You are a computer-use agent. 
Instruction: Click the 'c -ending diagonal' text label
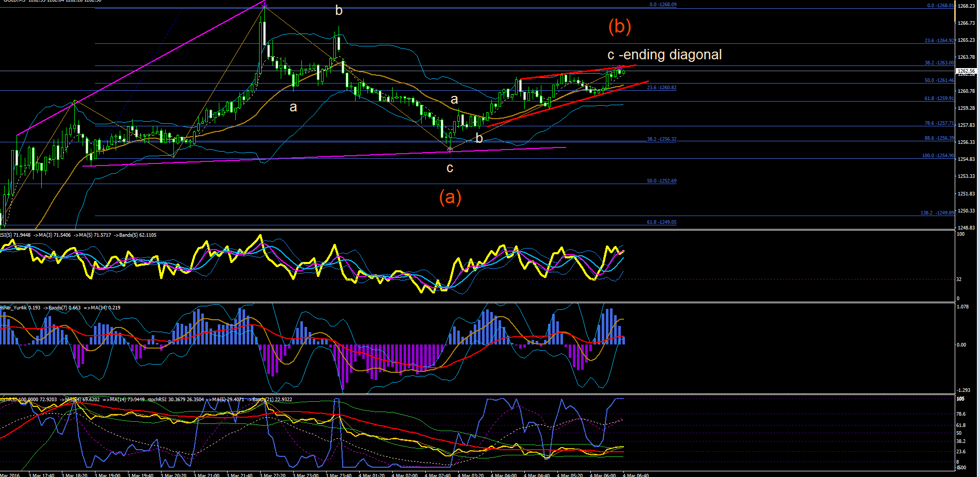pos(665,55)
